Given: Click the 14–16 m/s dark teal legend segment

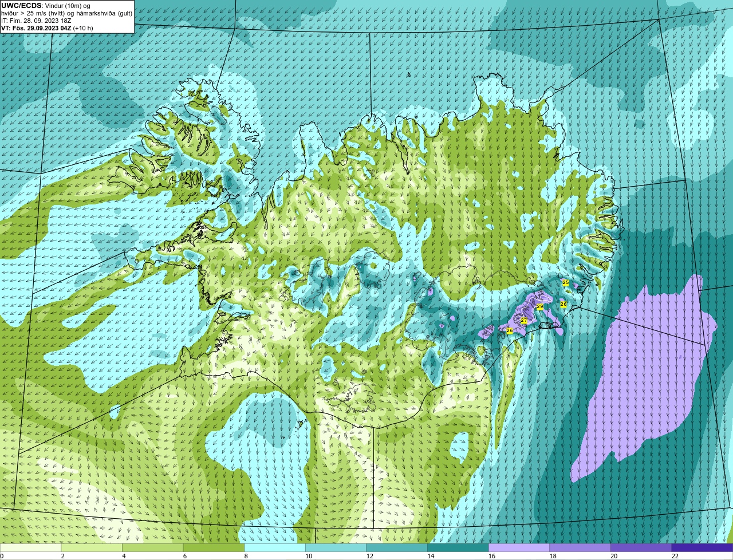Looking at the screenshot, I should (x=458, y=547).
